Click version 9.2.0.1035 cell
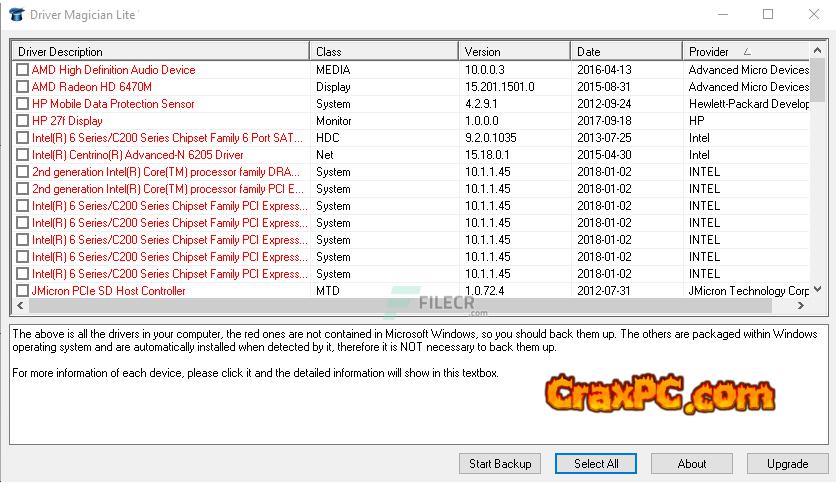The image size is (836, 484). pyautogui.click(x=491, y=138)
